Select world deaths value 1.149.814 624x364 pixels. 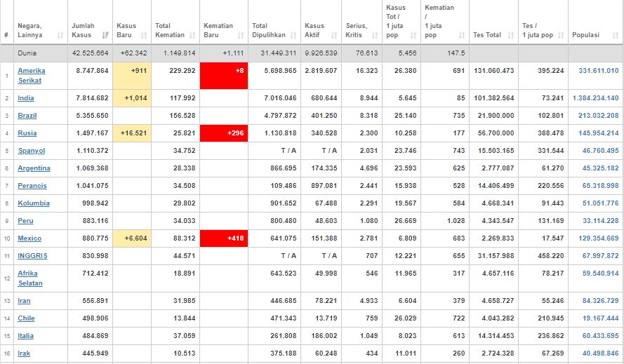click(x=180, y=53)
